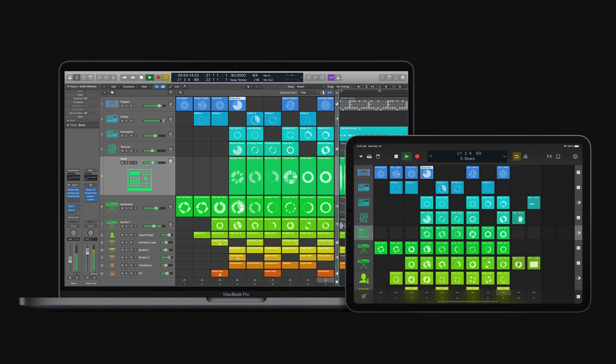Enable the metronome on the MacBook toolbar
This screenshot has width=616, height=364.
click(x=338, y=78)
